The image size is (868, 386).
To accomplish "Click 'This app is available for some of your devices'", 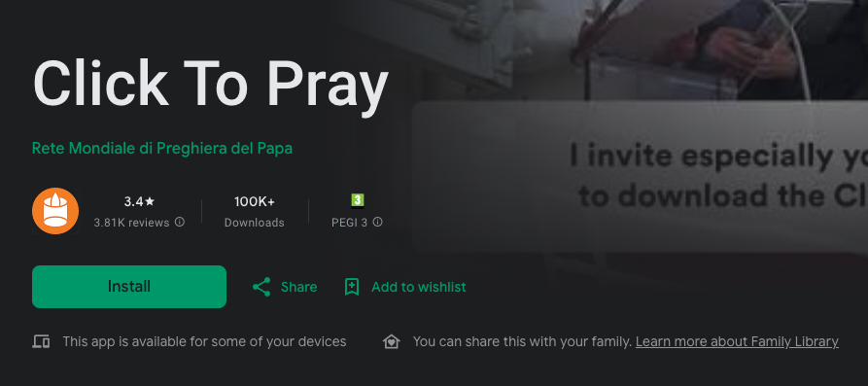I will [x=204, y=341].
